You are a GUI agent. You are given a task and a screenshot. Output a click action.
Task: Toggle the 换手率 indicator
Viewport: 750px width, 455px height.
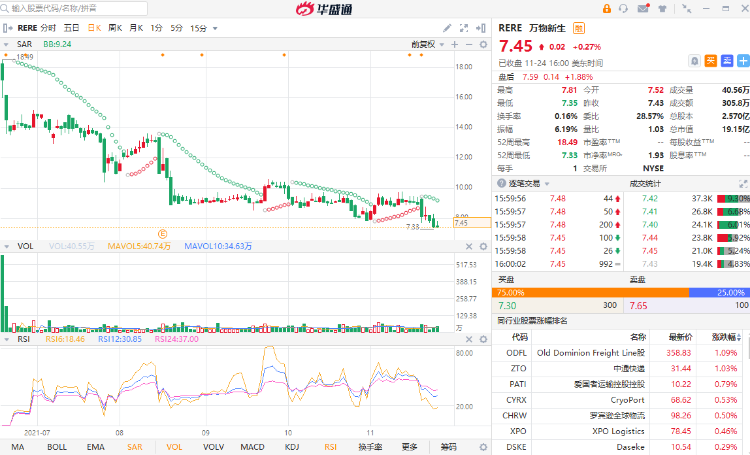click(x=370, y=447)
